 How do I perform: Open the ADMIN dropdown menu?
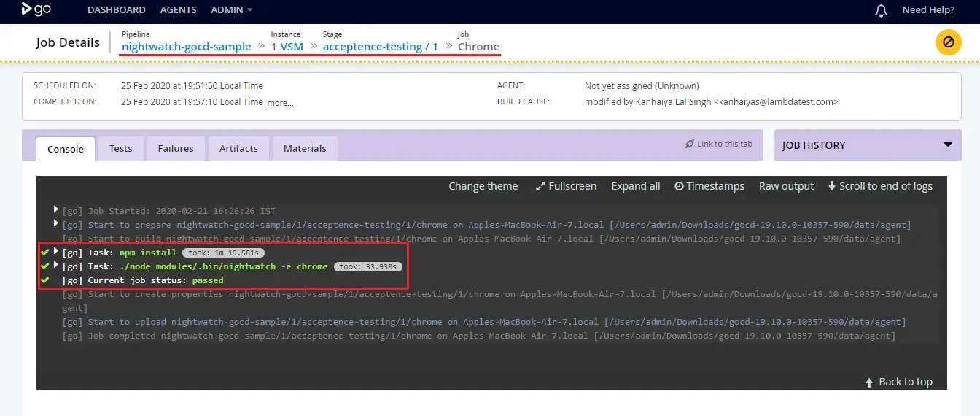[x=231, y=10]
